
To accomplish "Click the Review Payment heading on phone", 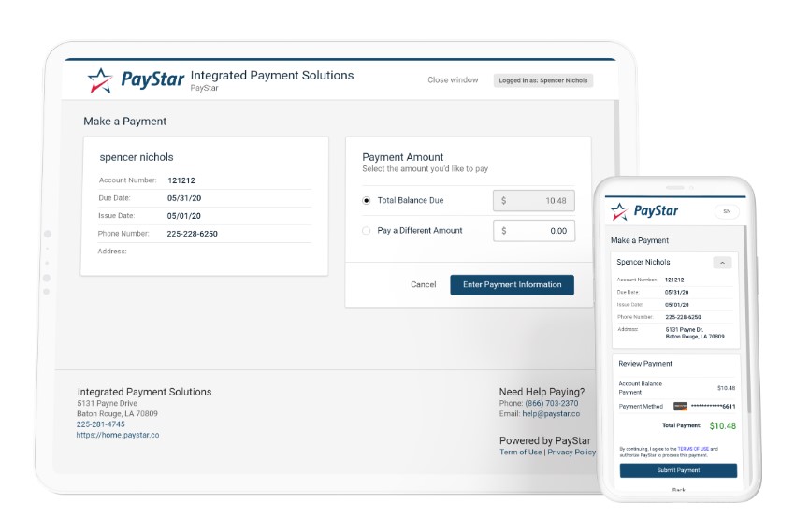I will click(x=645, y=364).
